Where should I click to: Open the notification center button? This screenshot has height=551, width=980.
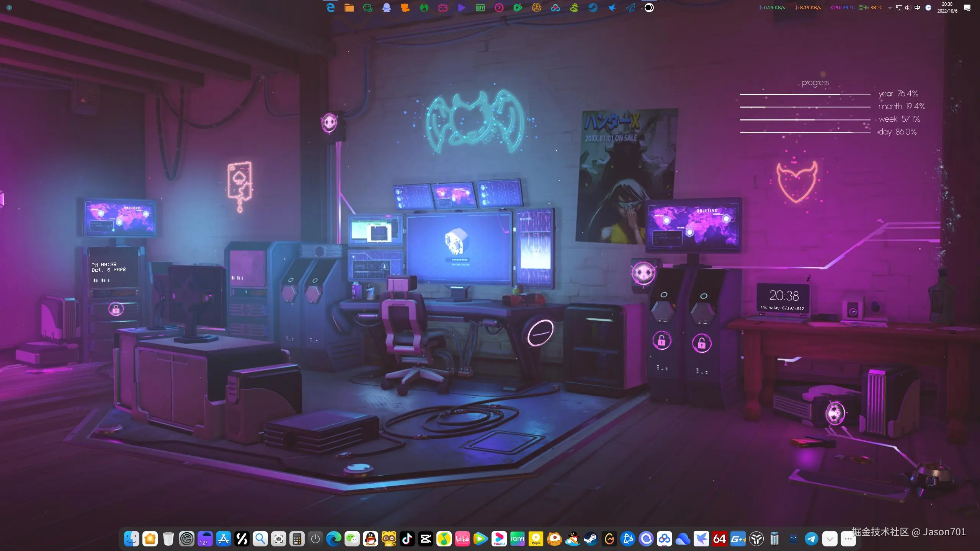pyautogui.click(x=967, y=8)
